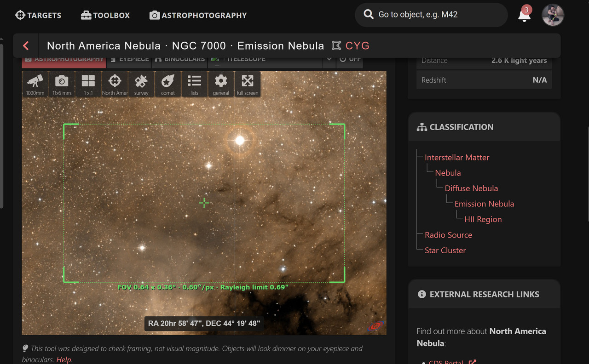Open the Targets menu
Viewport: 589px width, 364px height.
pos(38,15)
